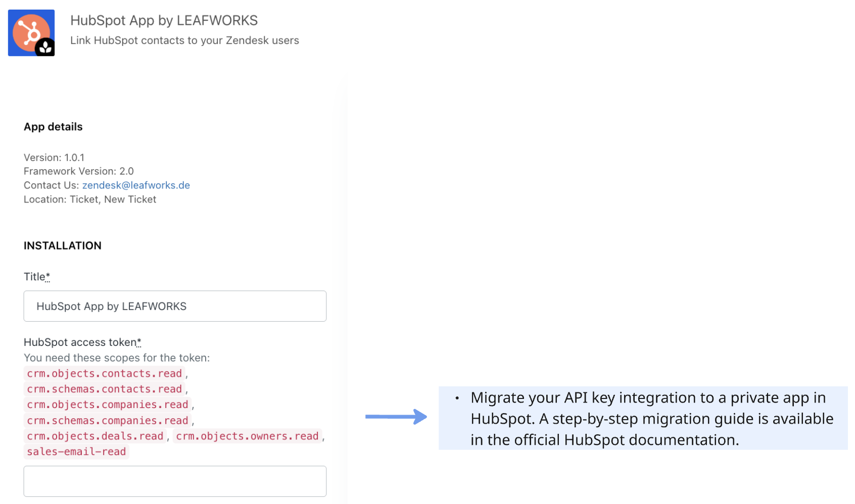Select 'Framework Version: 2.0' line
This screenshot has height=504, width=855.
79,171
